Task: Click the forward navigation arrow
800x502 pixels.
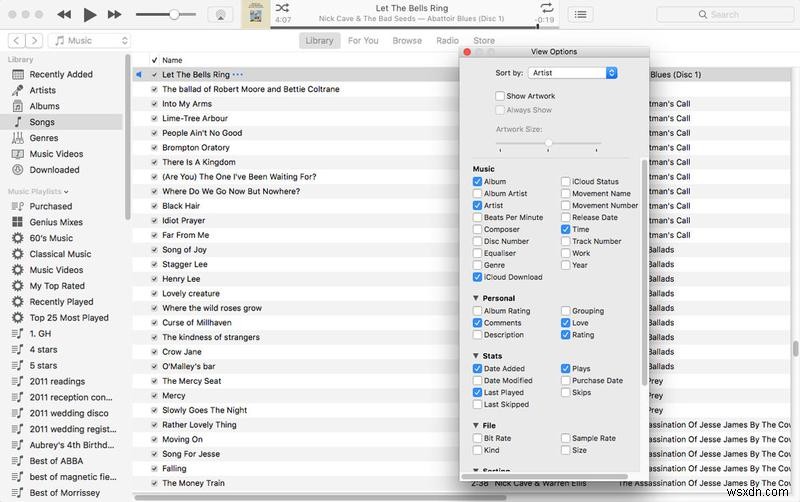Action: 34,40
